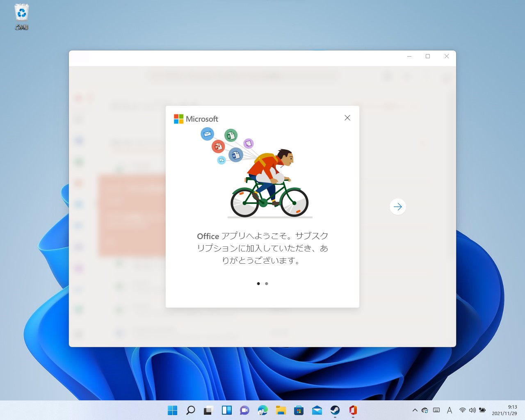Open Task View on the taskbar
This screenshot has height=420, width=525.
click(208, 410)
